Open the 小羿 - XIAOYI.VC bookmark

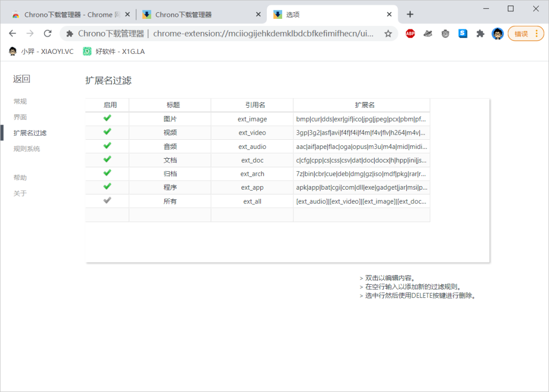pyautogui.click(x=41, y=51)
